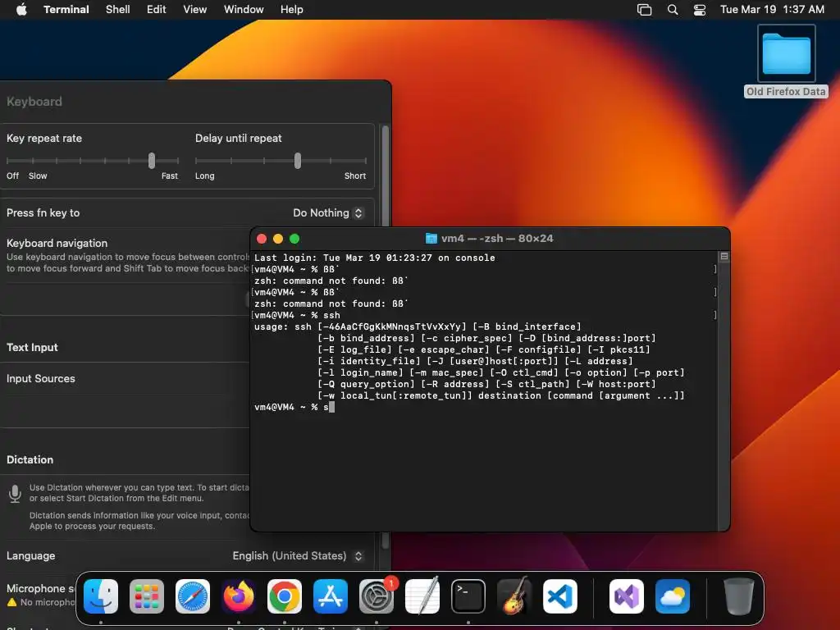This screenshot has height=630, width=840.
Task: Launch GarageBand from the Dock
Action: 514,596
